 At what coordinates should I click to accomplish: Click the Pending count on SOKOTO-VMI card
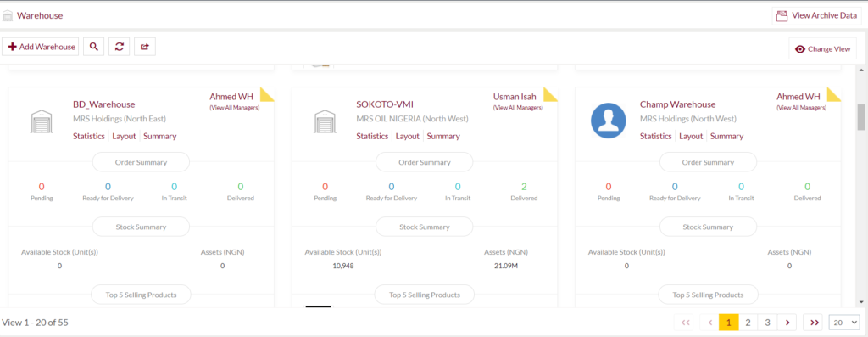pos(325,187)
